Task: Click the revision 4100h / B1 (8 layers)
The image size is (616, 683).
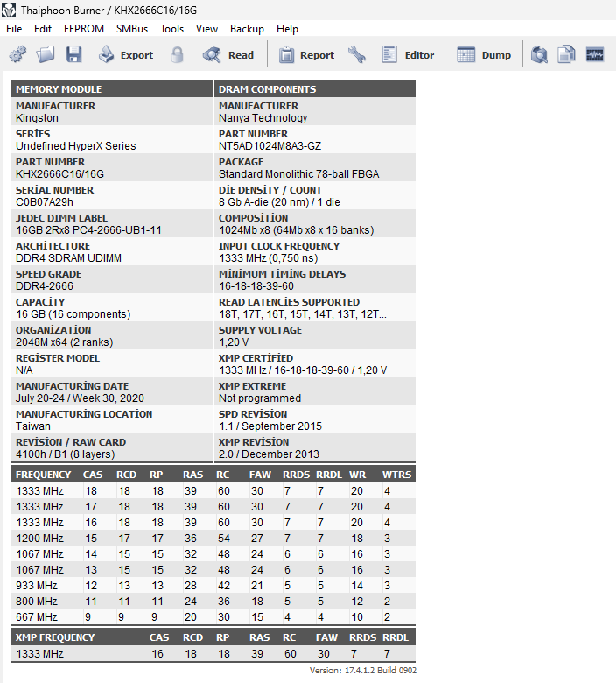Action: point(66,454)
